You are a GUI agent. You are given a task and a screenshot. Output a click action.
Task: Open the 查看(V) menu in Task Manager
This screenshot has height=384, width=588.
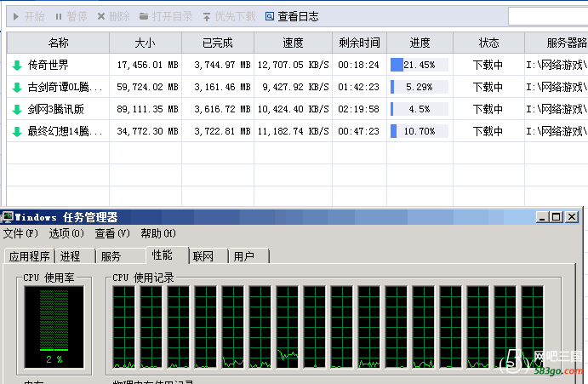click(x=112, y=233)
